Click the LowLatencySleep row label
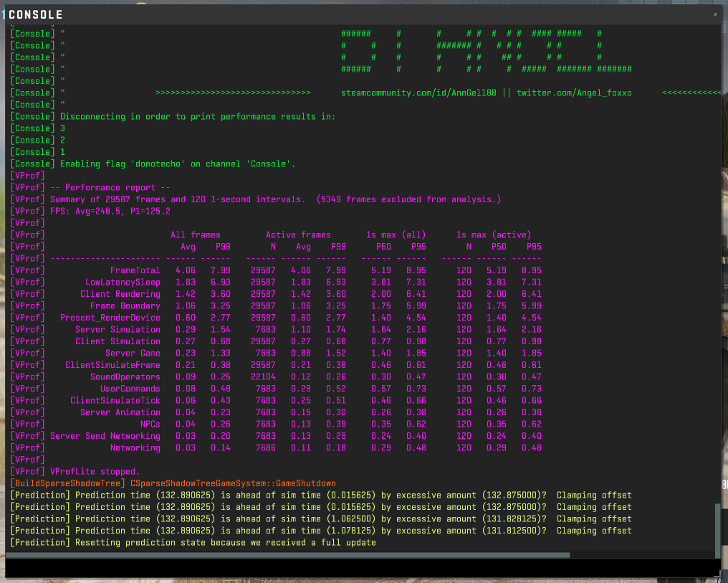Viewport: 728px width, 583px height. pyautogui.click(x=123, y=283)
